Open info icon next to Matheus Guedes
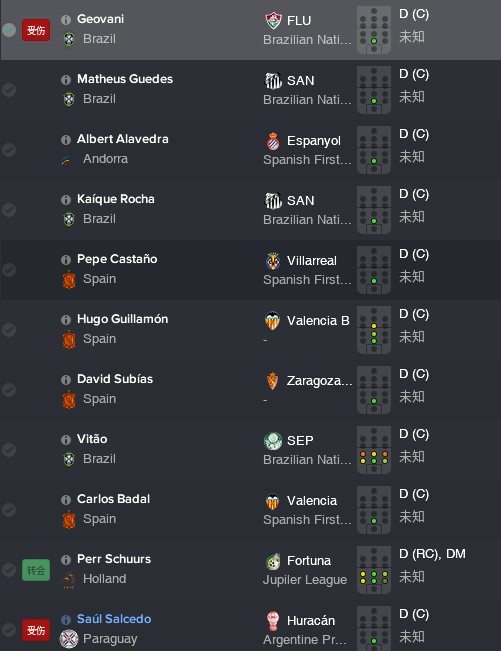Screen dimensions: 501x651 click(66, 80)
